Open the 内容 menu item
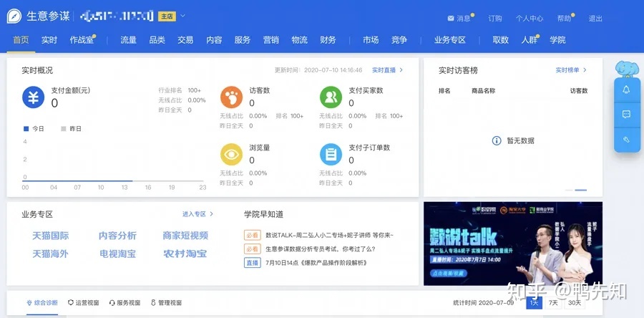The height and width of the screenshot is (318, 644). pos(214,40)
